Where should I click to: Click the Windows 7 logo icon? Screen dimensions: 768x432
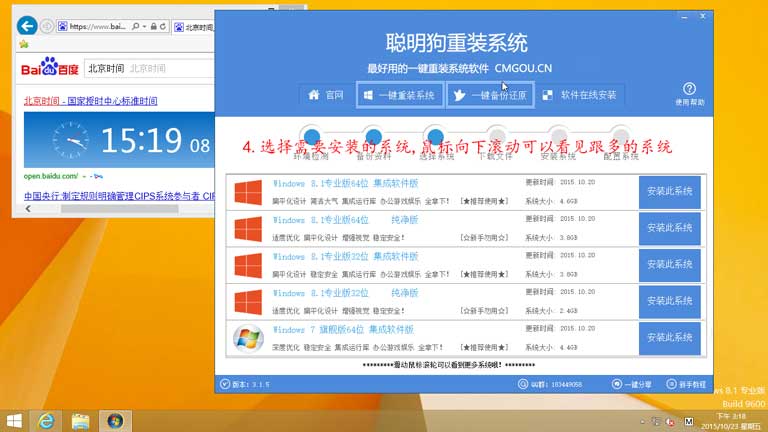247,337
